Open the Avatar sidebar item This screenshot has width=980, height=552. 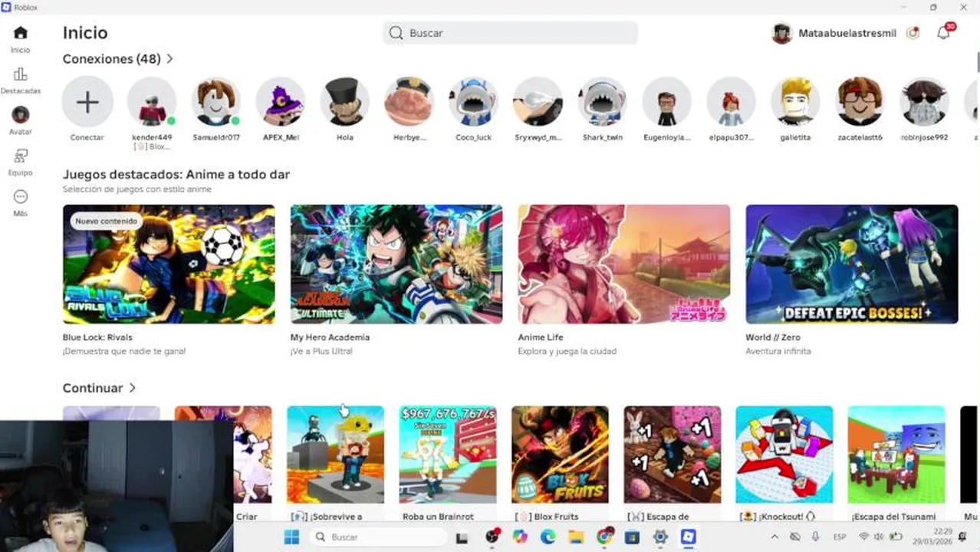coord(21,115)
